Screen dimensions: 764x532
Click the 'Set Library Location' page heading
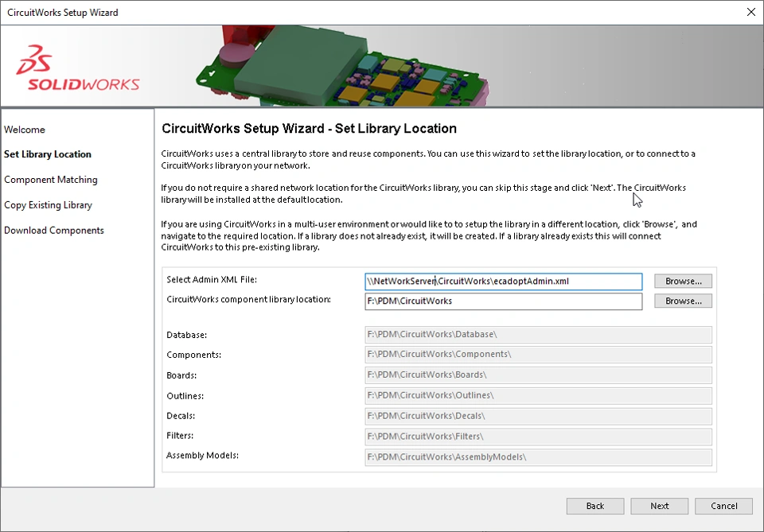(309, 129)
